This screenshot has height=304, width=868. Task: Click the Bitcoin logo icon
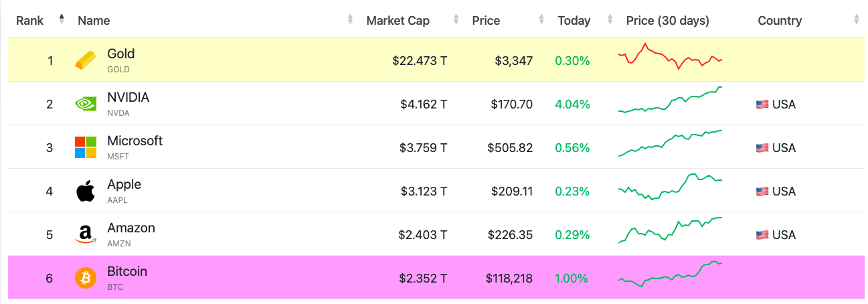[x=85, y=278]
